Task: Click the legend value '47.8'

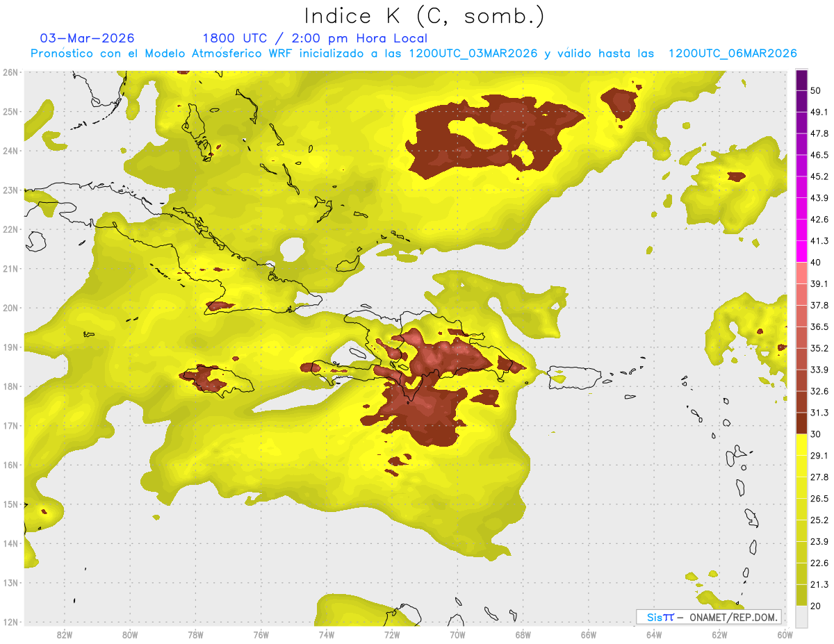Action: click(819, 133)
